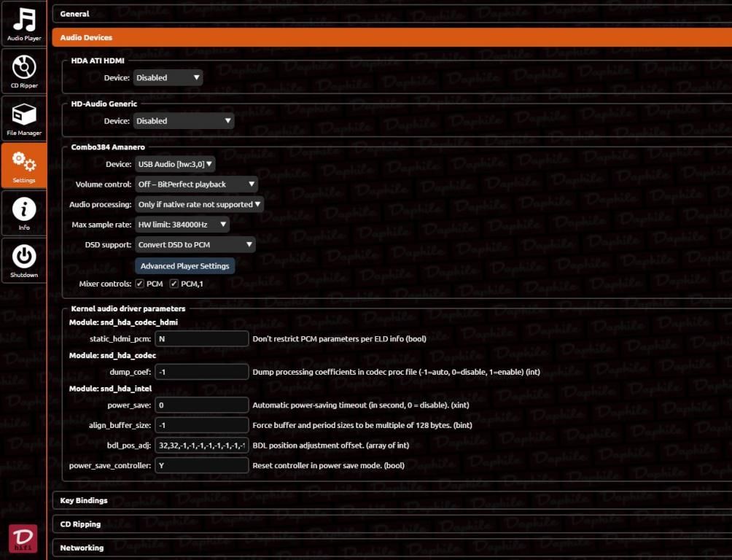This screenshot has width=732, height=560.
Task: Open the HDA ATI HDMI Device dropdown
Action: (168, 77)
